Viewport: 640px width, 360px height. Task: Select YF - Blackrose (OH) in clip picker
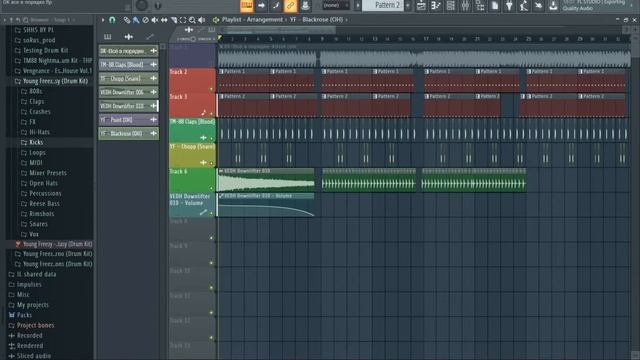coord(128,133)
